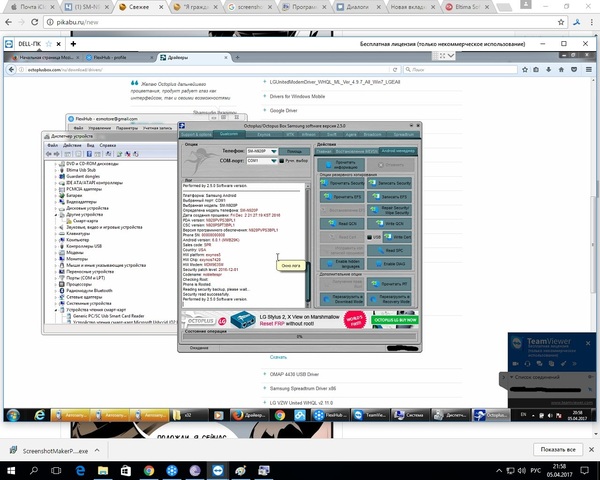Click the new tab plus in TeamViewer session bar
The image size is (600, 480).
pyautogui.click(x=73, y=44)
